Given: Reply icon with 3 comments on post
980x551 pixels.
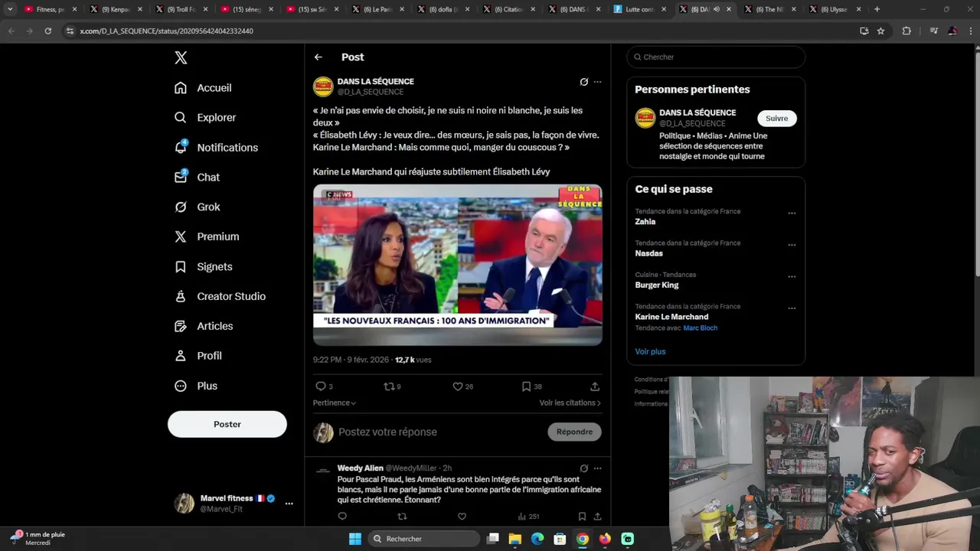Looking at the screenshot, I should (324, 386).
